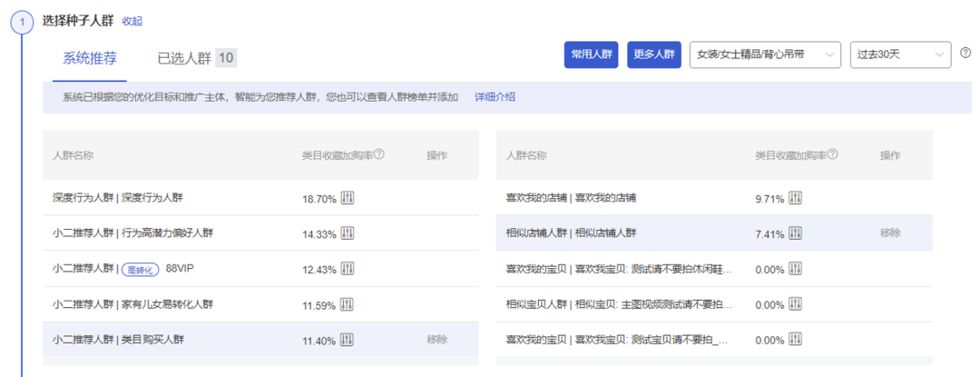This screenshot has height=377, width=980.
Task: Open filter icon beside 11.59% rate
Action: pos(348,305)
